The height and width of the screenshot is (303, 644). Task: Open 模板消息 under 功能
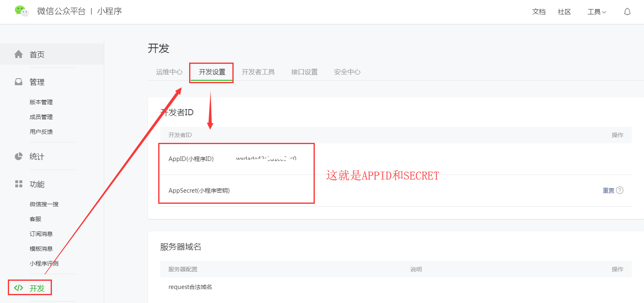tap(41, 248)
